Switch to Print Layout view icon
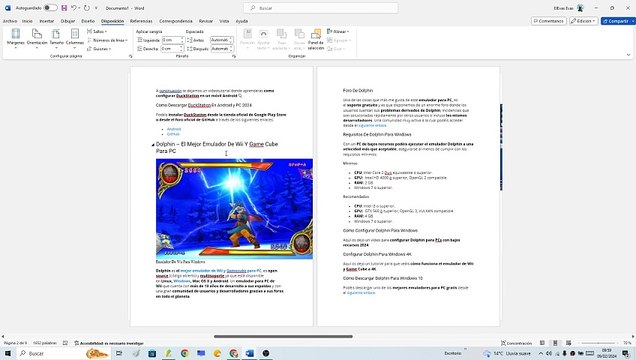 click(x=555, y=343)
